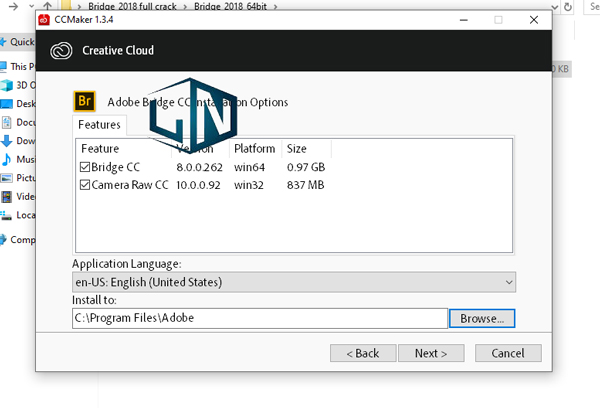This screenshot has height=408, width=600.
Task: Click the 837 MB size value
Action: (x=305, y=185)
